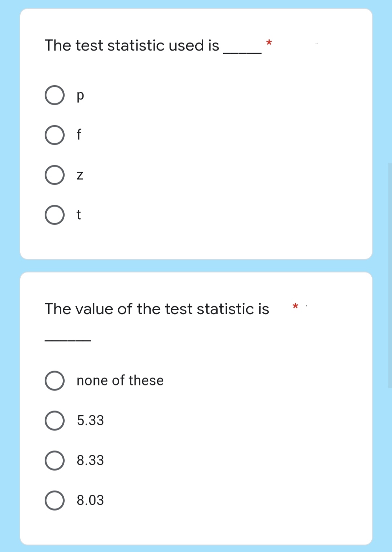
Task: Select the radio button labeled z
Action: (54, 175)
